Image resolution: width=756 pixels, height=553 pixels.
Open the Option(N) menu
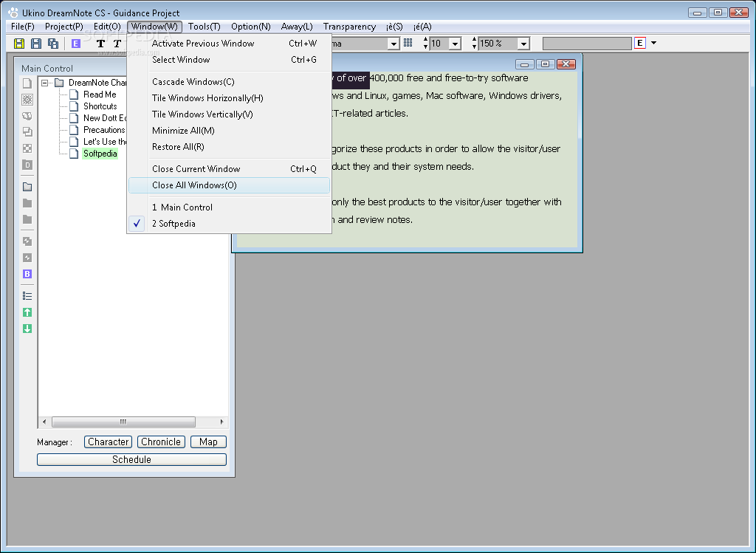coord(251,27)
